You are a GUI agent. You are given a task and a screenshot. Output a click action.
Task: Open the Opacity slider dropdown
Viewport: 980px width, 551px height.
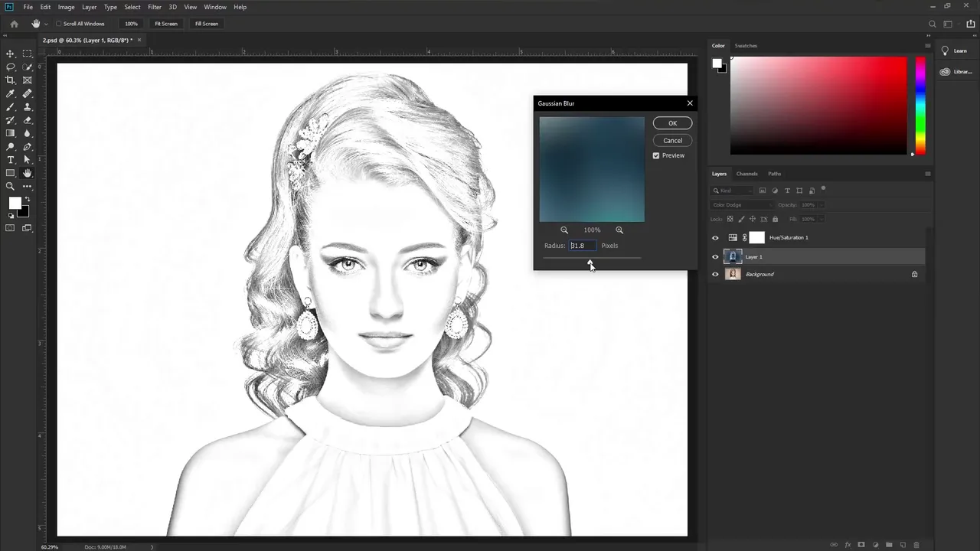pos(822,205)
